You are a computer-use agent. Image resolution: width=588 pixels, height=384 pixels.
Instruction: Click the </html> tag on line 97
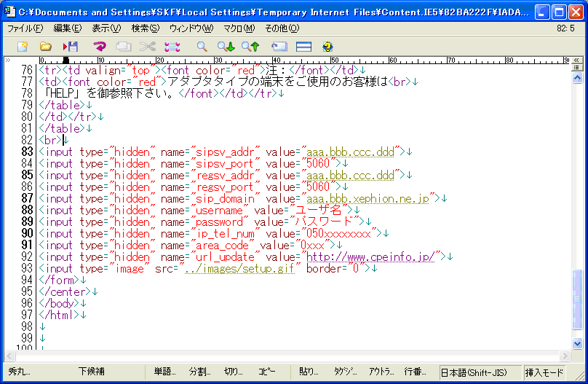click(x=59, y=315)
